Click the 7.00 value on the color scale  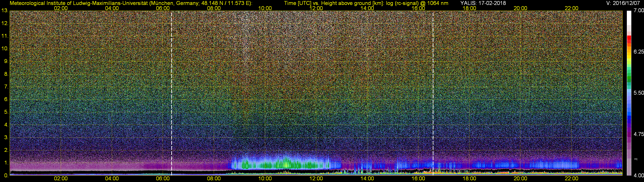click(x=639, y=10)
